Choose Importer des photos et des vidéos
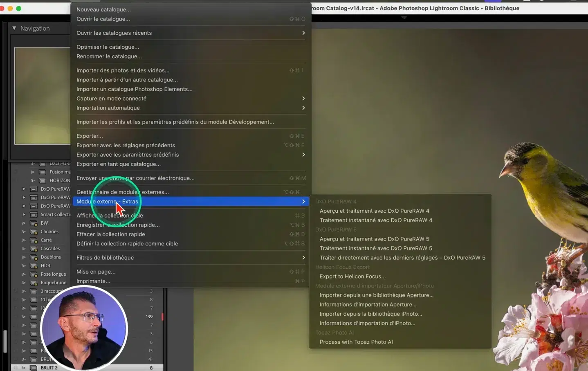The width and height of the screenshot is (588, 371). click(191, 70)
